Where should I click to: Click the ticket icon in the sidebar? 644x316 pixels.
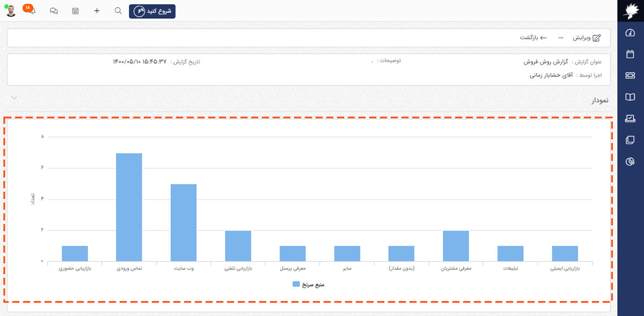tap(631, 76)
